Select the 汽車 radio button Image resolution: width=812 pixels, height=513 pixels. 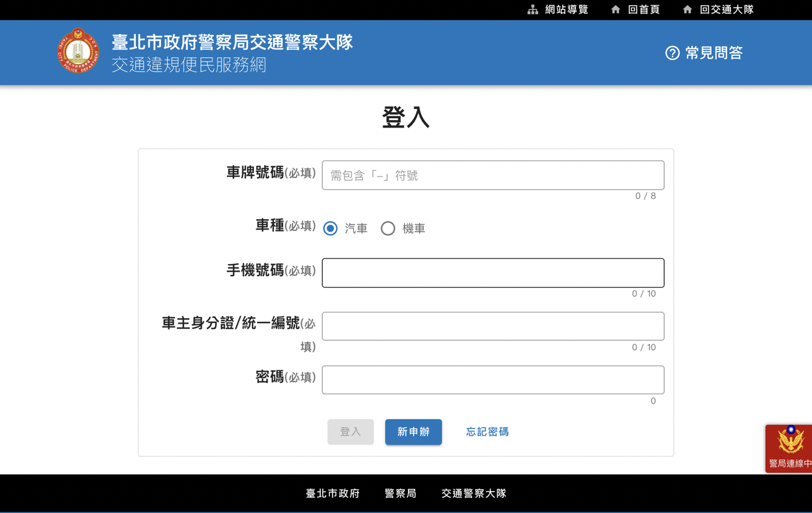coord(330,229)
